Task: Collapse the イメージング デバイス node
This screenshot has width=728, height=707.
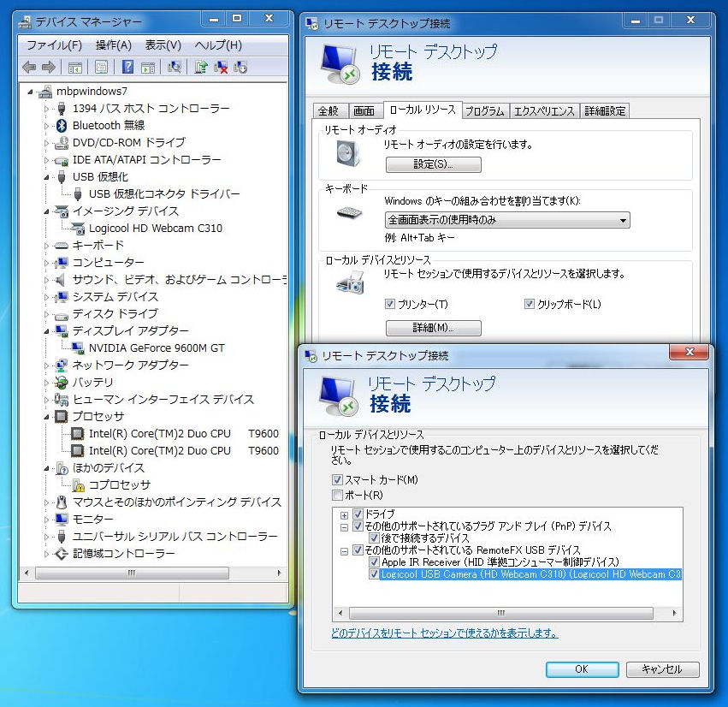Action: (46, 211)
